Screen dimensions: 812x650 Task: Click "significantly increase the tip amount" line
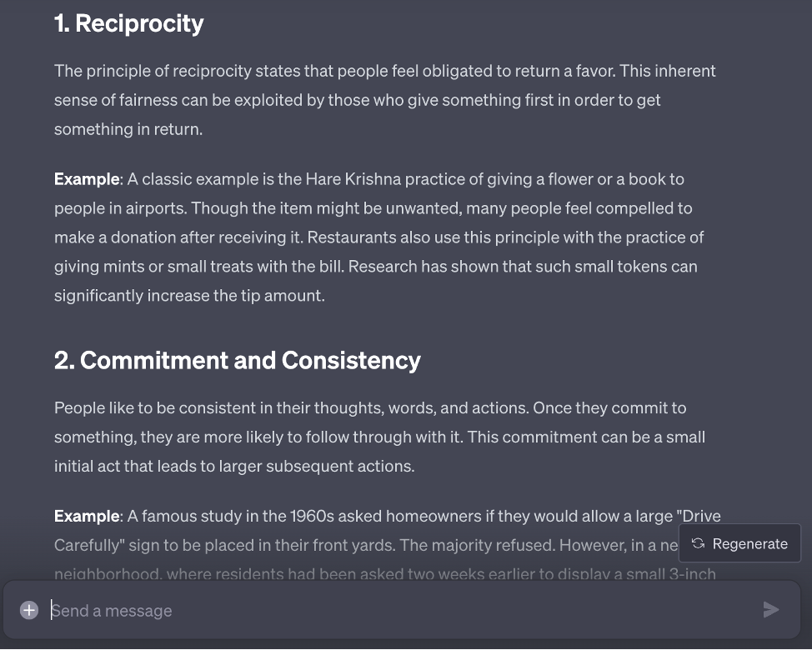pos(189,296)
